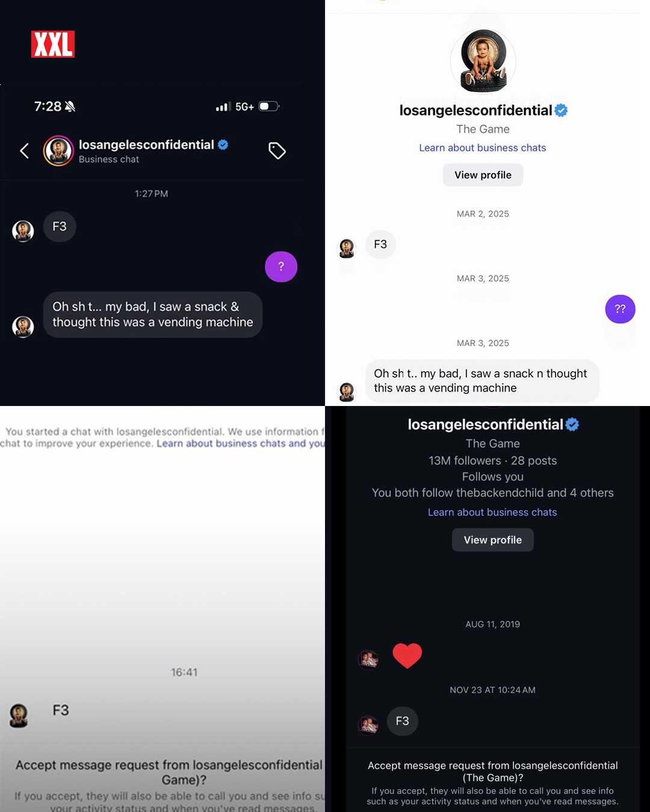Follow the Learn about business chats link, bottom-left
The image size is (650, 812).
pyautogui.click(x=241, y=443)
